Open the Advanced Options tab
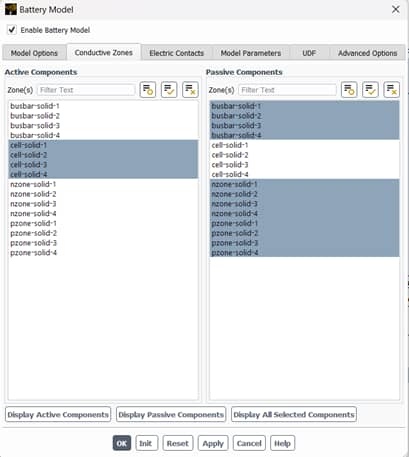409x457 pixels. pos(367,53)
